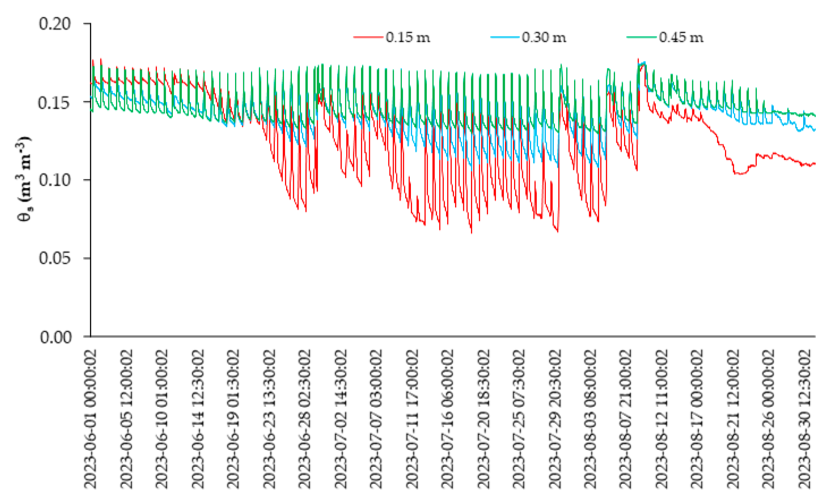Click the 2023-06-05 12:00:02 date label
The width and height of the screenshot is (832, 504).
click(127, 419)
